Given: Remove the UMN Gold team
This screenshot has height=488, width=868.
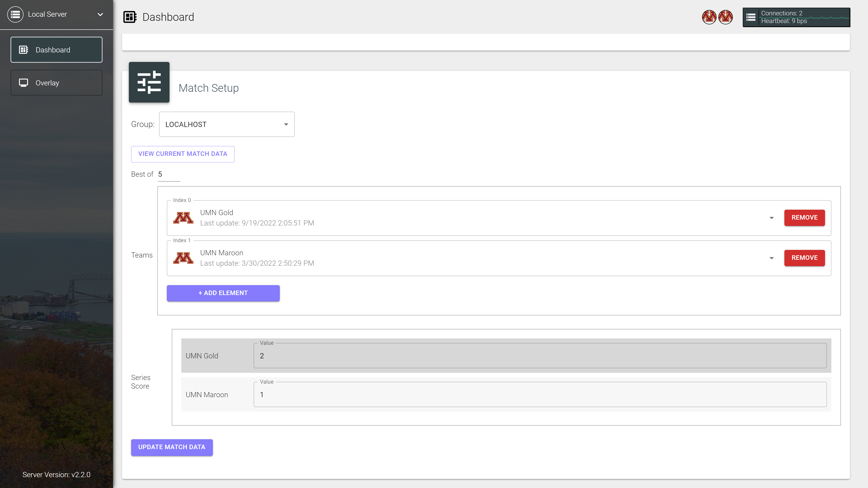Looking at the screenshot, I should pos(804,218).
